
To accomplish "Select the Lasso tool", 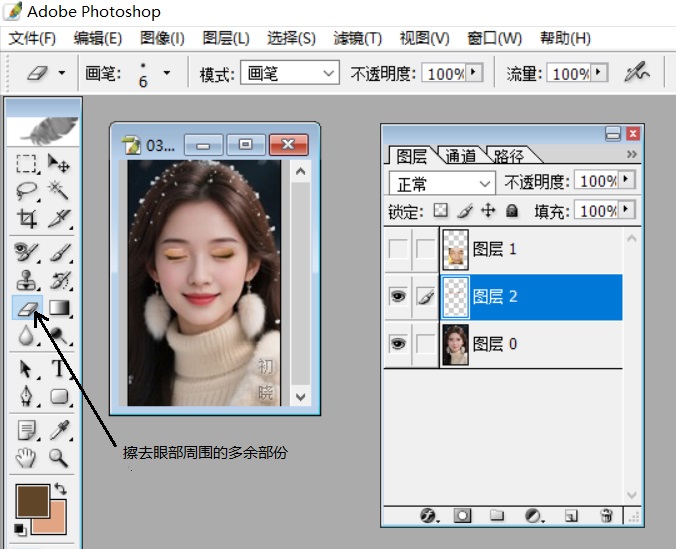I will pyautogui.click(x=28, y=190).
